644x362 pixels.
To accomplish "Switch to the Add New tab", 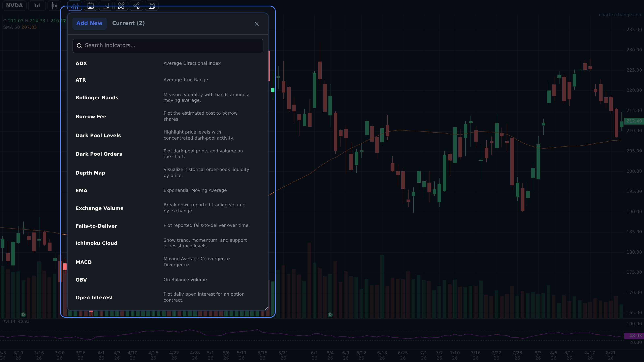I will pyautogui.click(x=89, y=23).
